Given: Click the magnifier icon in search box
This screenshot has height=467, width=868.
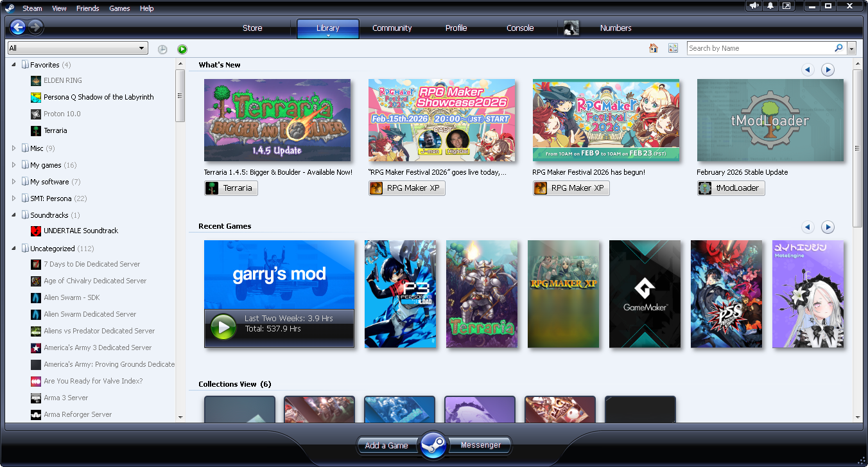Looking at the screenshot, I should (x=838, y=48).
